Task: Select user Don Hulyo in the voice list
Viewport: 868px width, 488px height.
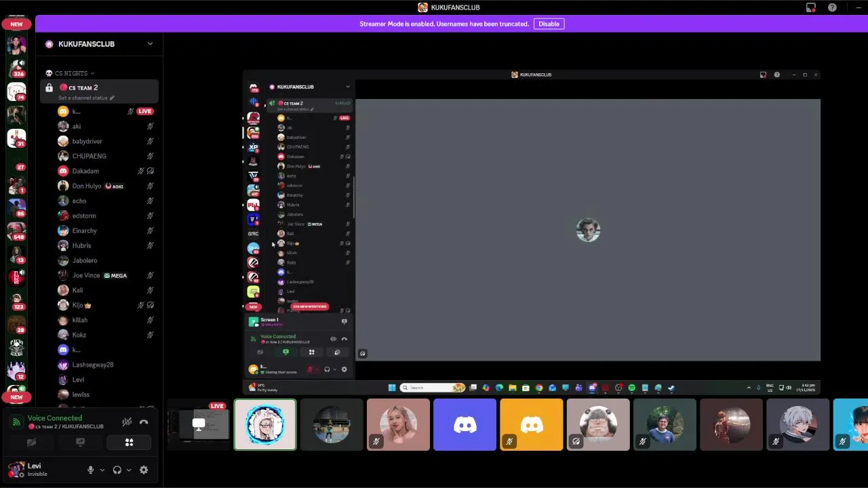Action: (x=106, y=186)
